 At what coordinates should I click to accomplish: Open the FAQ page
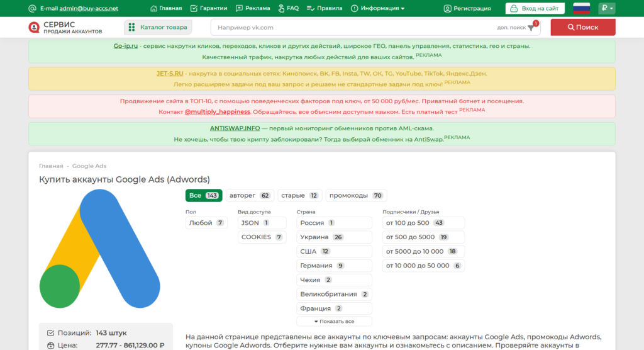pos(288,8)
